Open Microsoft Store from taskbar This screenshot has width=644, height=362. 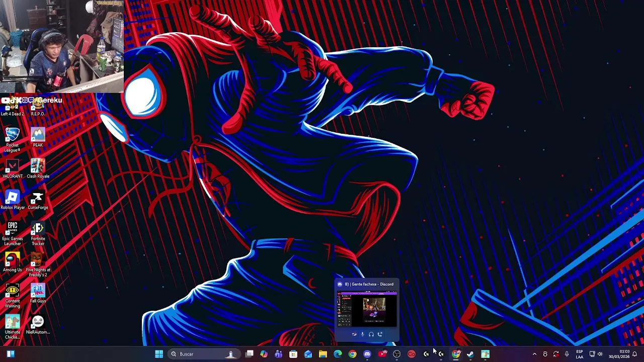tap(293, 354)
